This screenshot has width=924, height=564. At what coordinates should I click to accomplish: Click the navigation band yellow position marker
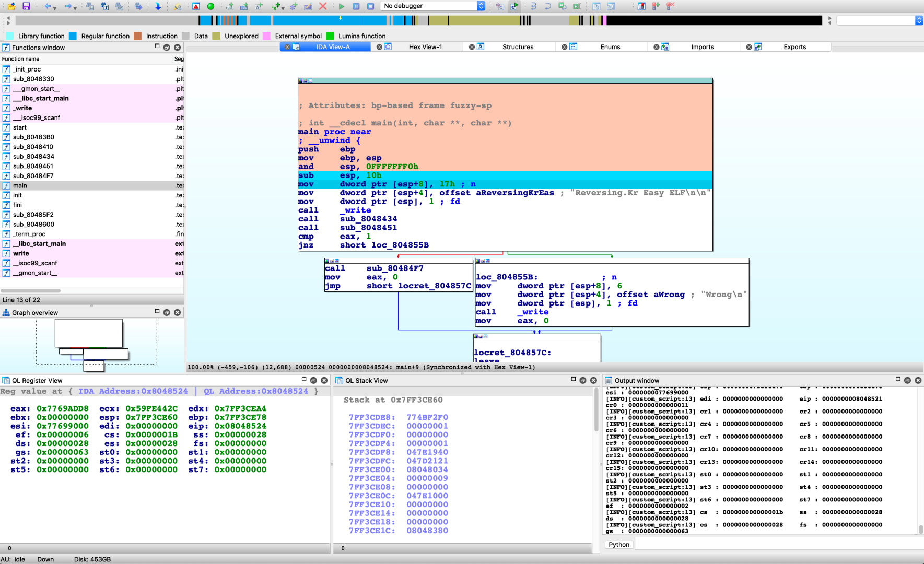pos(340,18)
